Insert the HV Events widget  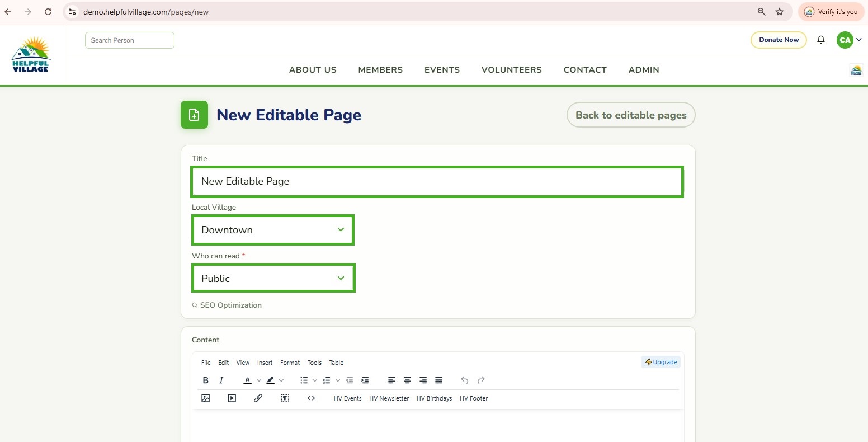click(x=348, y=398)
